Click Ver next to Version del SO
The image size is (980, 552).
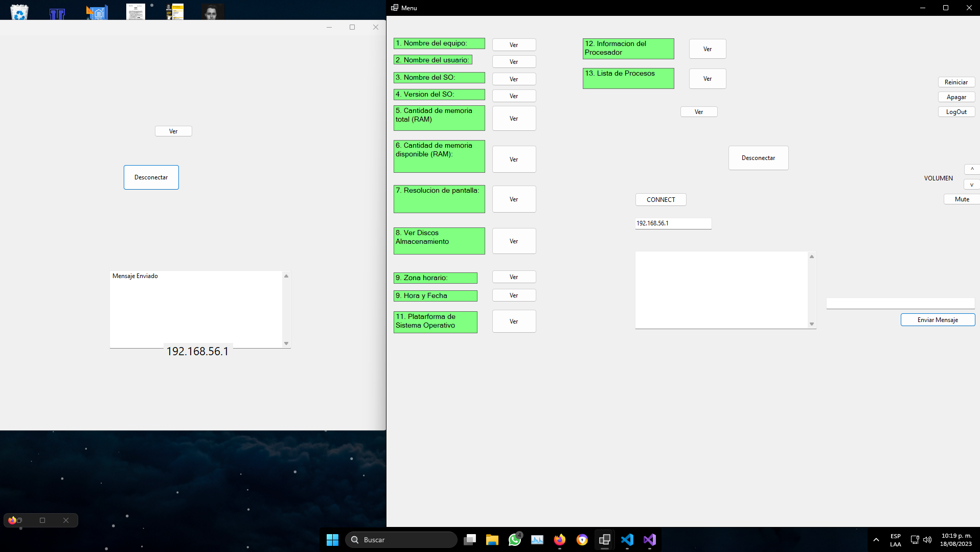click(514, 96)
